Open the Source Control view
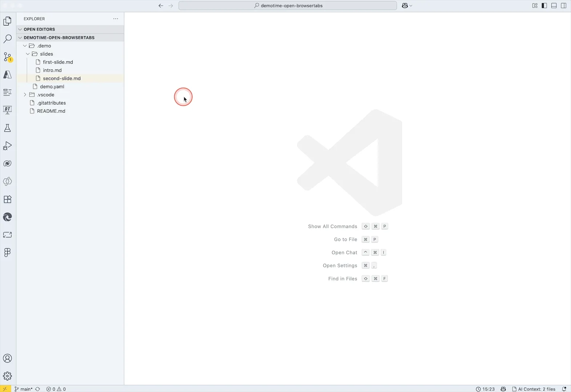571x392 pixels. pyautogui.click(x=8, y=57)
